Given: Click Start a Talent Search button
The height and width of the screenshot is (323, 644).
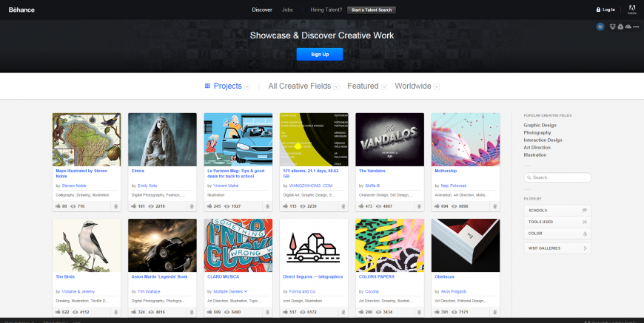Looking at the screenshot, I should pos(372,10).
